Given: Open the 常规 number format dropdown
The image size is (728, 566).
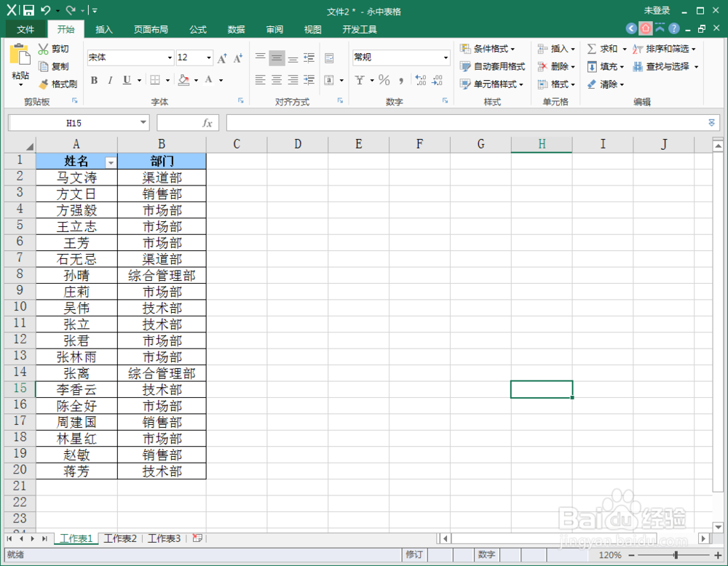Looking at the screenshot, I should (x=446, y=57).
